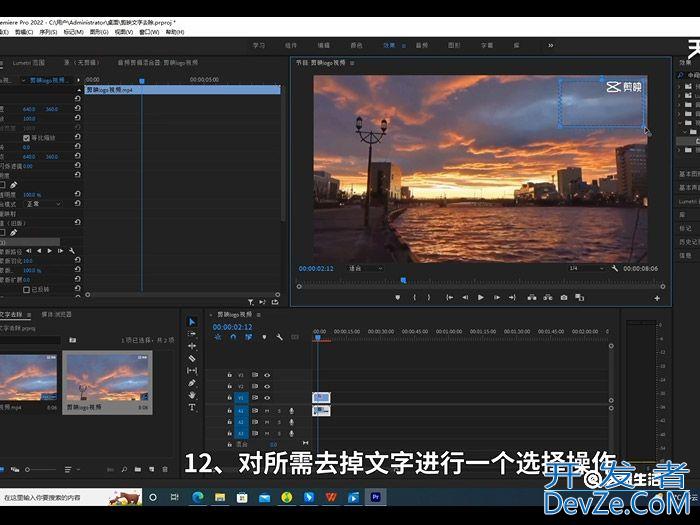
Task: Open timeline display settings wrench
Action: coord(279,337)
